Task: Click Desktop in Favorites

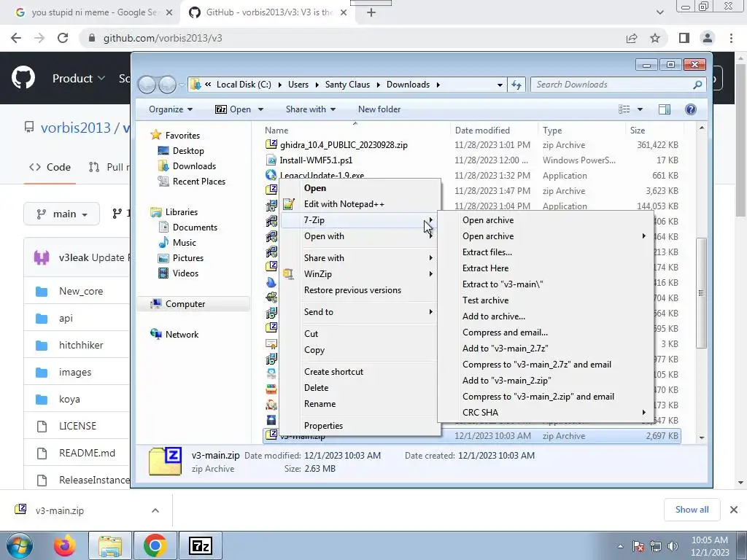Action: [188, 150]
